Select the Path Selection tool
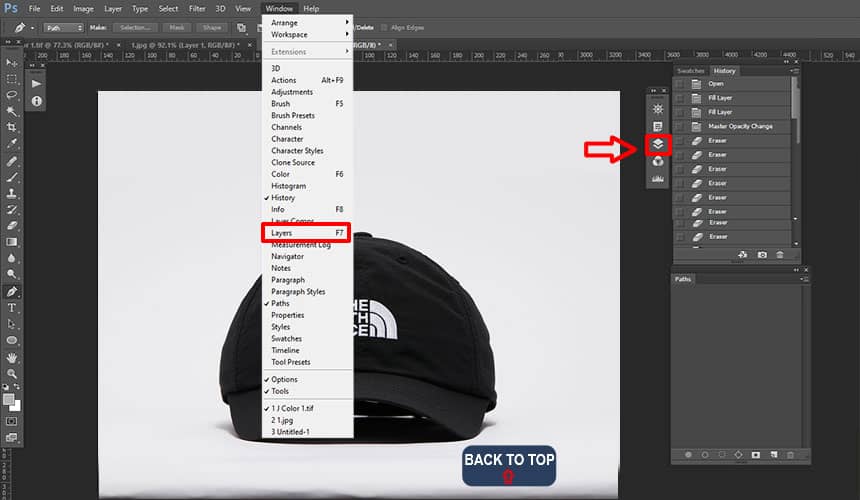This screenshot has width=860, height=500. pyautogui.click(x=12, y=324)
